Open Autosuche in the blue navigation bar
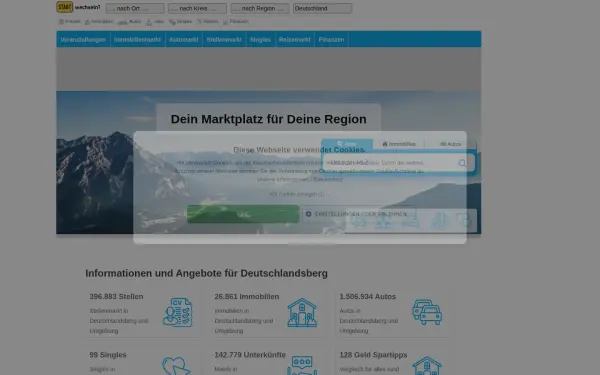 click(x=184, y=39)
